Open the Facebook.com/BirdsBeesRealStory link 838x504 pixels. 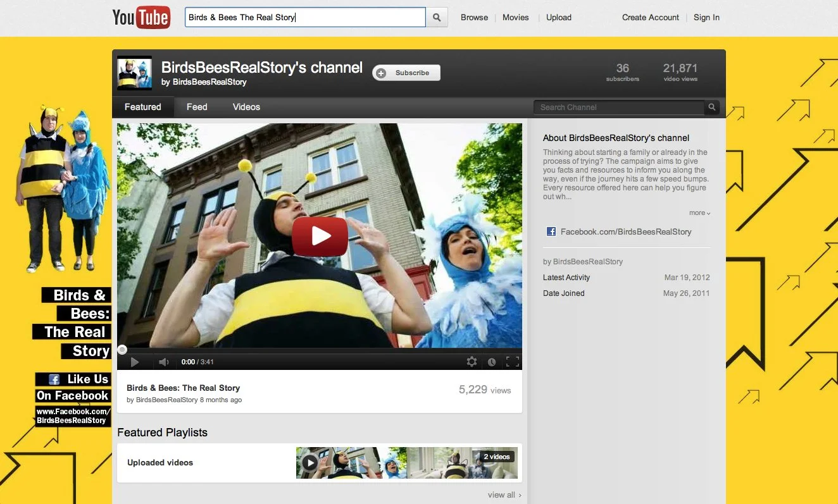click(x=626, y=232)
